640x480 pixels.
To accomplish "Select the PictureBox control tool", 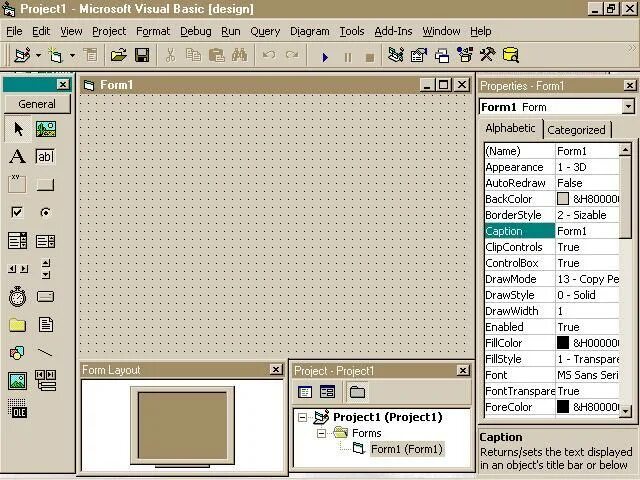I will tap(46, 129).
